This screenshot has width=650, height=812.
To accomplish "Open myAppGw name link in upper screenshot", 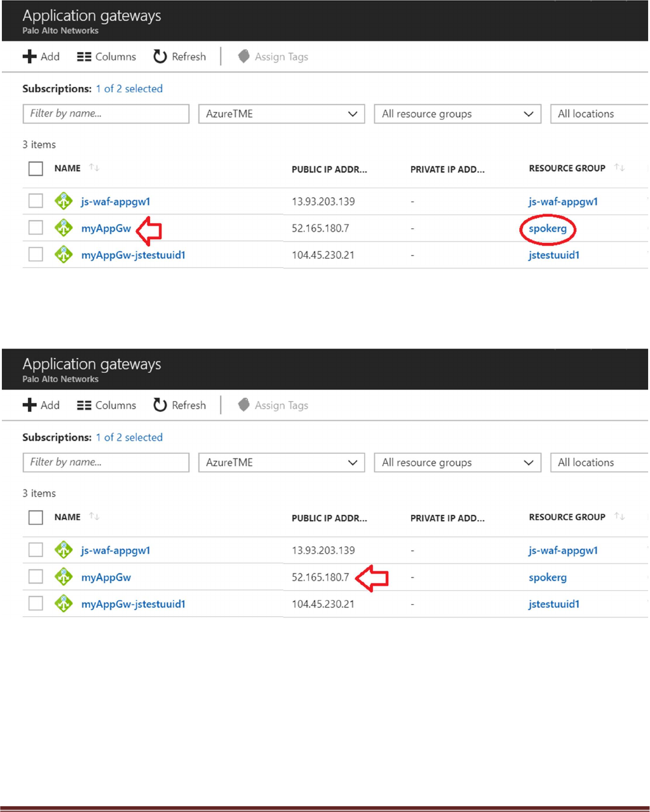I will pos(106,228).
